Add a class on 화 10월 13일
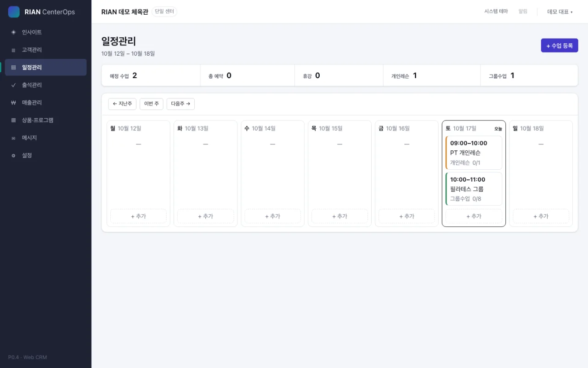 (205, 216)
